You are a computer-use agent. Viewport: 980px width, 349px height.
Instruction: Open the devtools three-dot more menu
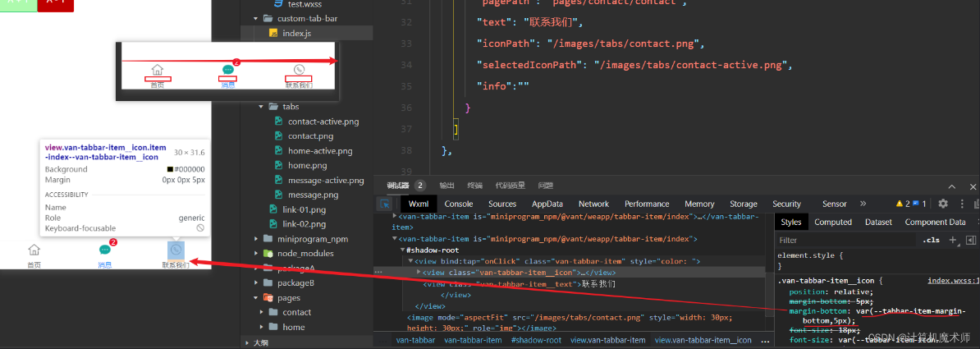tap(960, 204)
